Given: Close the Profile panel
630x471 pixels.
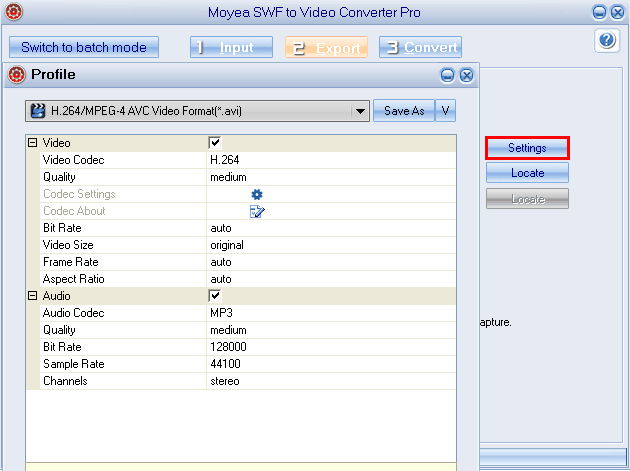Looking at the screenshot, I should pyautogui.click(x=466, y=76).
